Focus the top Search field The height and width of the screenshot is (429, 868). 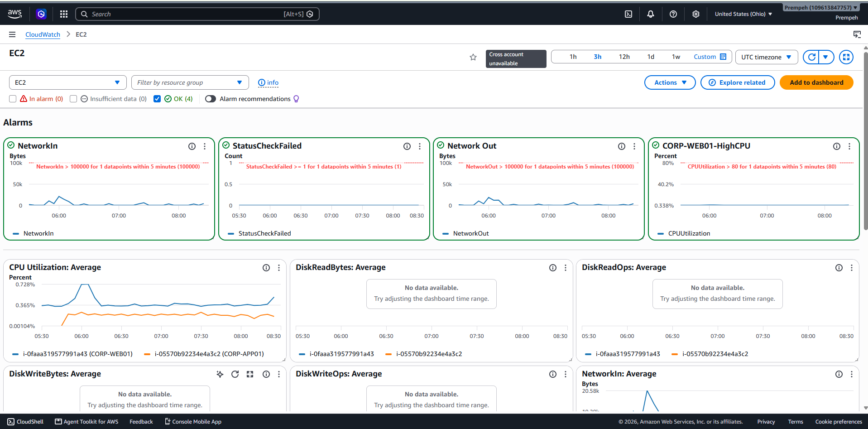[x=197, y=14]
